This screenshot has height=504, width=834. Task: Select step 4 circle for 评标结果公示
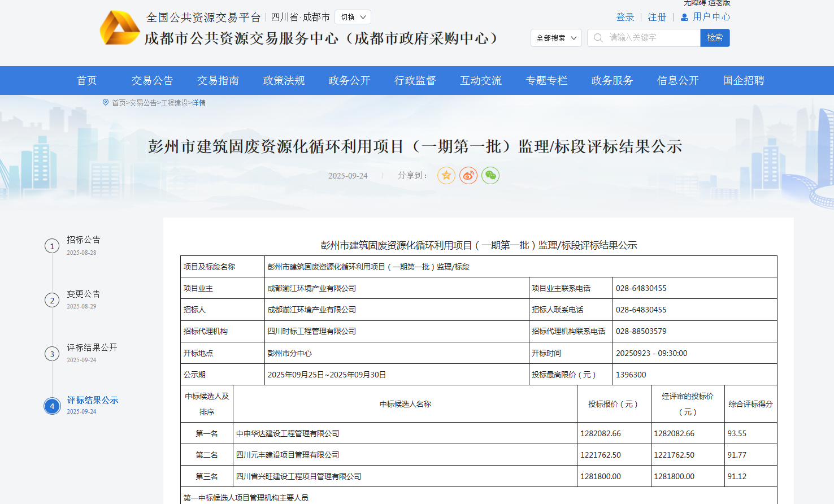coord(52,406)
